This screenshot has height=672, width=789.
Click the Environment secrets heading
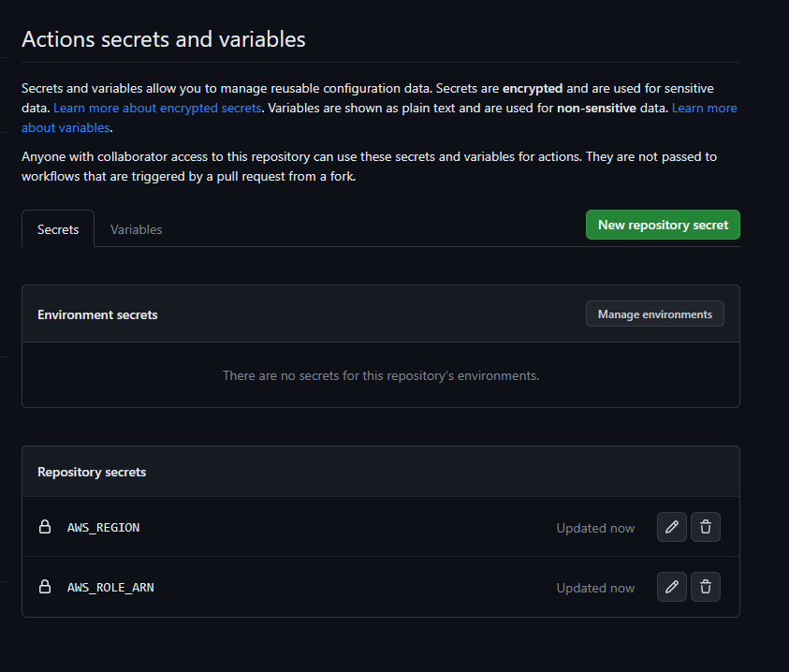tap(97, 314)
